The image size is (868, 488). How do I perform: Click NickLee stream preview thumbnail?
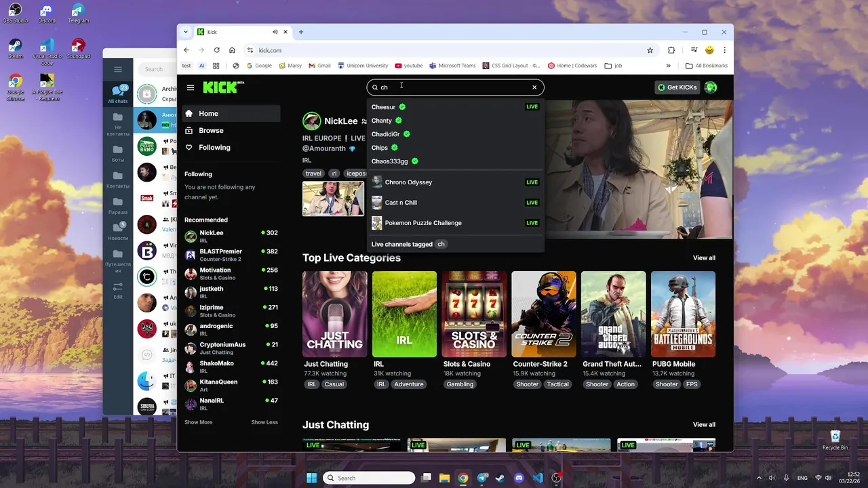tap(333, 199)
